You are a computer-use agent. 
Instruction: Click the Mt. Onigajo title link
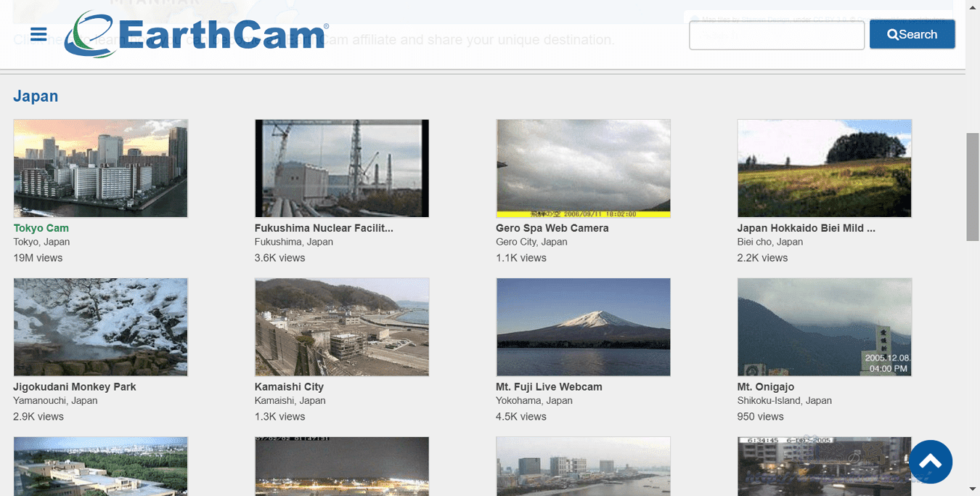[x=766, y=386]
